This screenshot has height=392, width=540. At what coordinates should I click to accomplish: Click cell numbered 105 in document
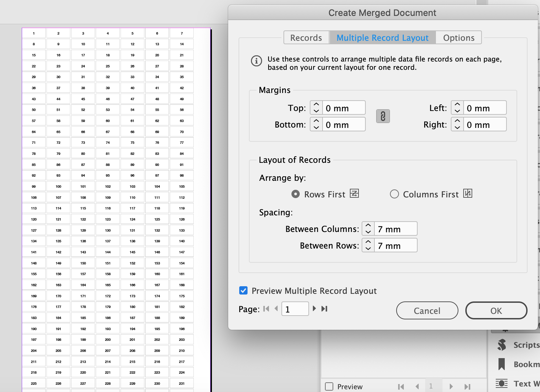182,186
